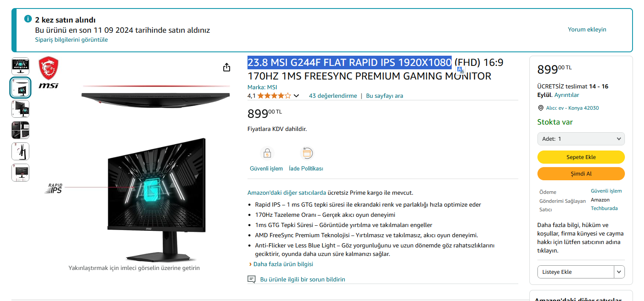The width and height of the screenshot is (644, 301).
Task: Open the Techburada seller link
Action: click(x=604, y=208)
